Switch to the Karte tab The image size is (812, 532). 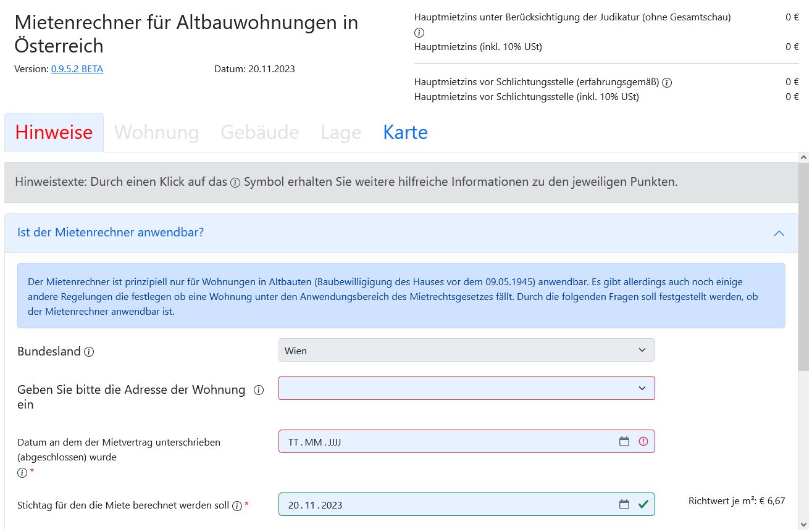click(405, 132)
